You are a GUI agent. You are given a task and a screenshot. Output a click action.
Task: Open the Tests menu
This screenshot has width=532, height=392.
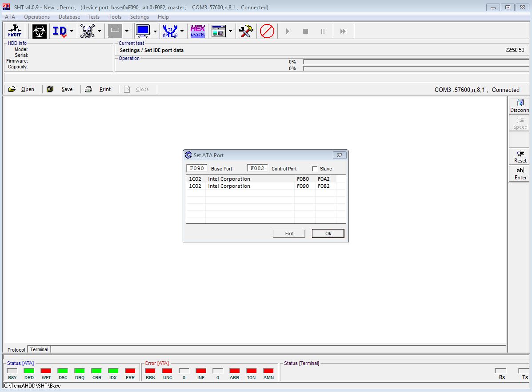(94, 17)
